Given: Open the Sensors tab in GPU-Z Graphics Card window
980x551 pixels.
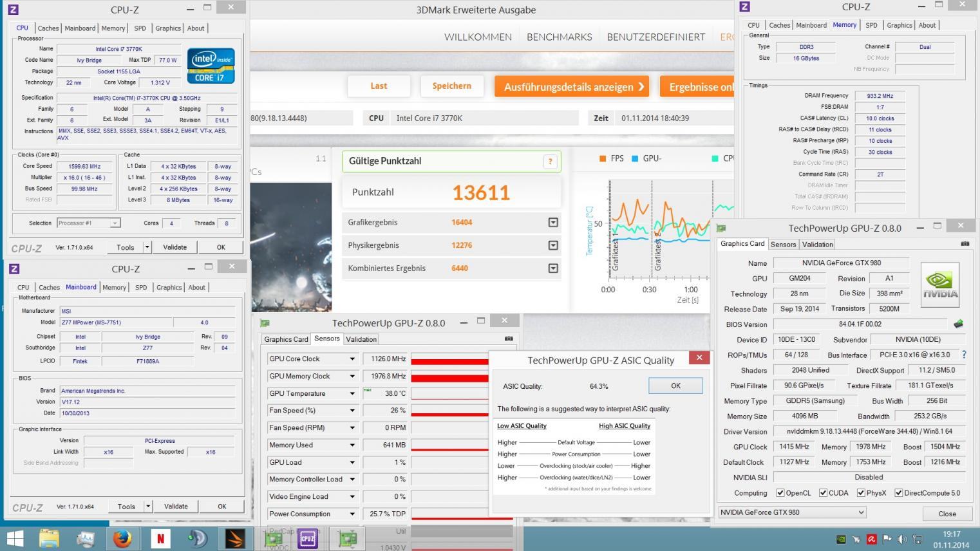Looking at the screenshot, I should point(783,245).
